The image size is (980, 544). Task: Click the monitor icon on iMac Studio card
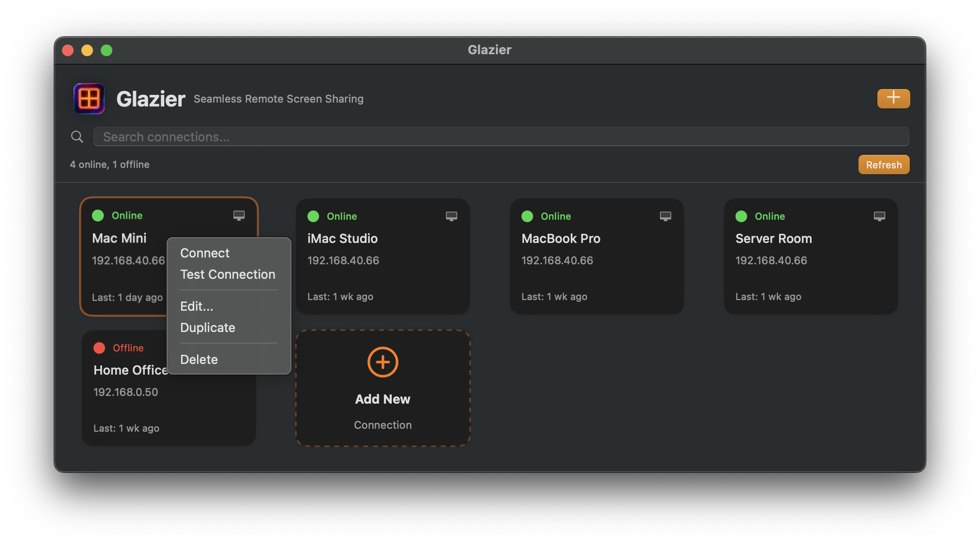point(452,216)
